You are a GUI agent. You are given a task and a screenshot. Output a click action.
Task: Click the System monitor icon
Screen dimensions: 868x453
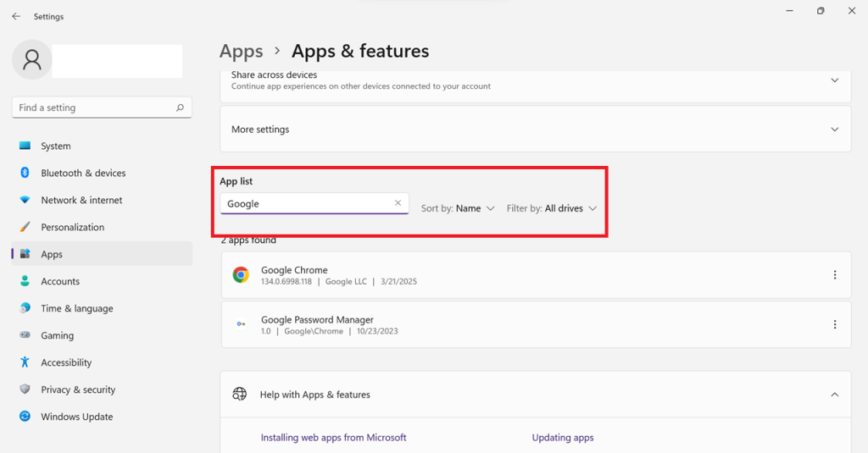25,146
